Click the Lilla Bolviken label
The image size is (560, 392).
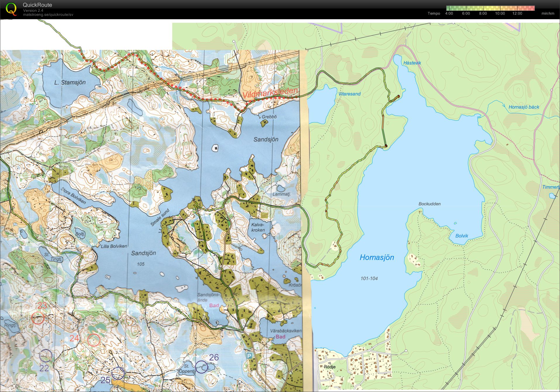coord(114,246)
